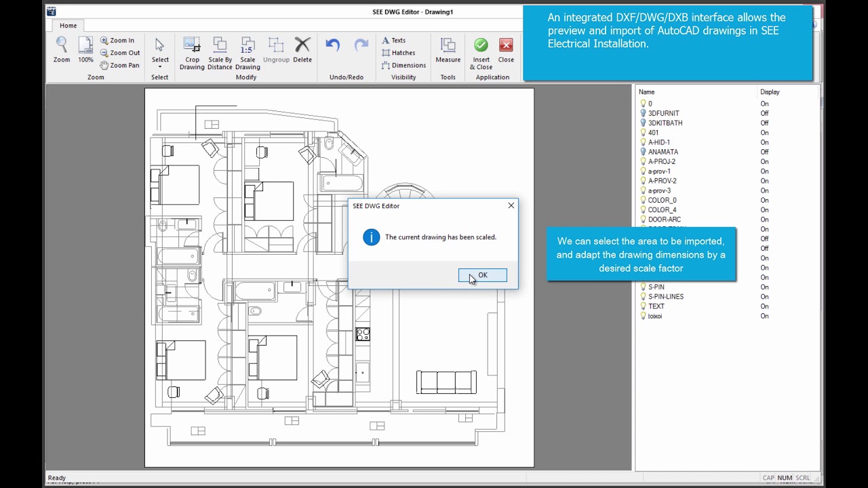Click Zoom In in the ribbon
This screenshot has width=868, height=488.
[x=117, y=40]
